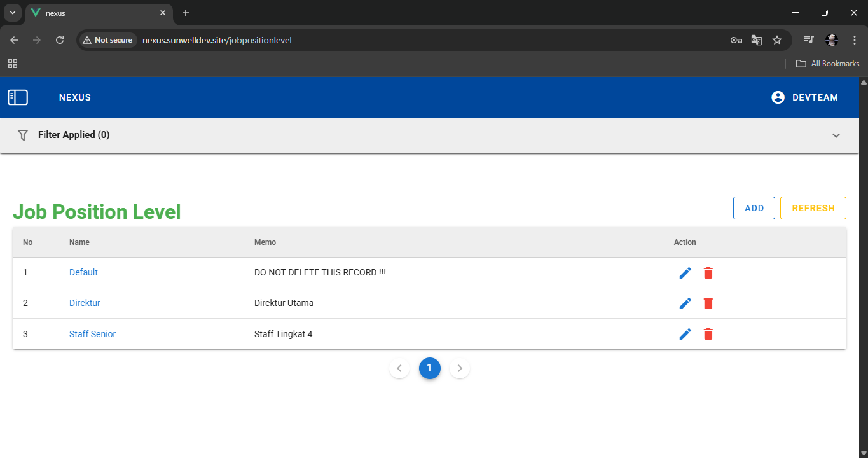Delete the Direktur row using trash icon

click(708, 303)
